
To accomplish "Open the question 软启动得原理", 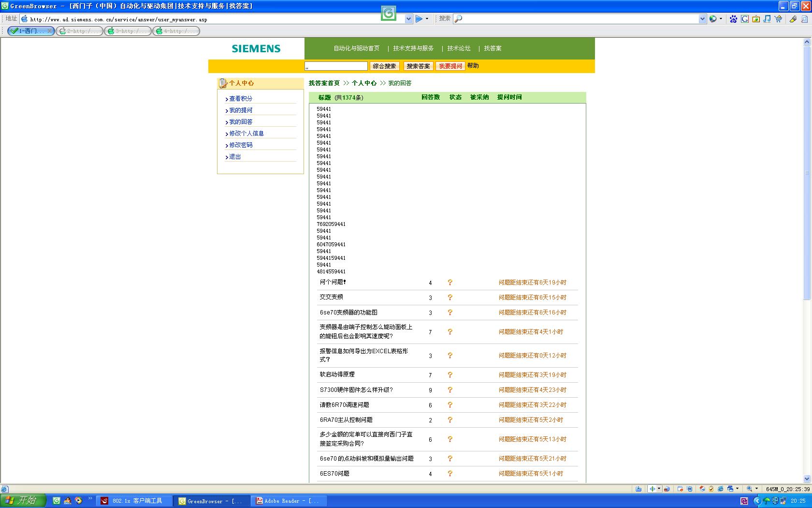I will [337, 374].
